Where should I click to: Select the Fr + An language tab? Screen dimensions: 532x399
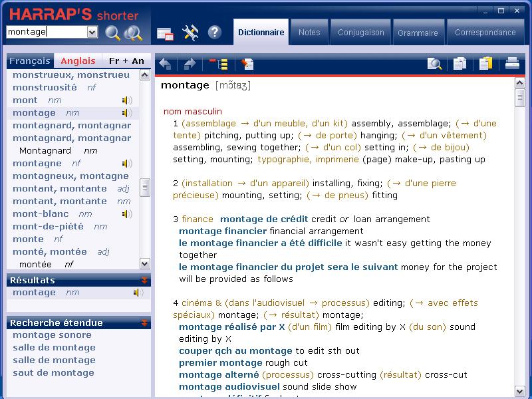pyautogui.click(x=126, y=61)
